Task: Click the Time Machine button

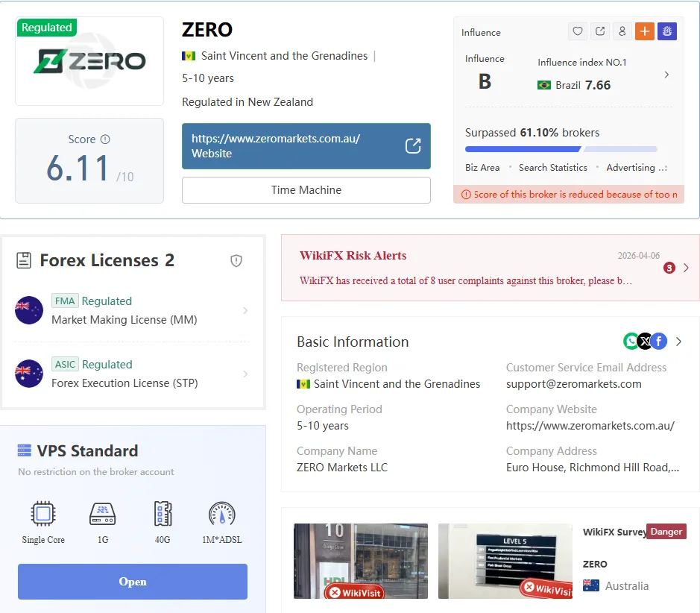Action: 306,190
